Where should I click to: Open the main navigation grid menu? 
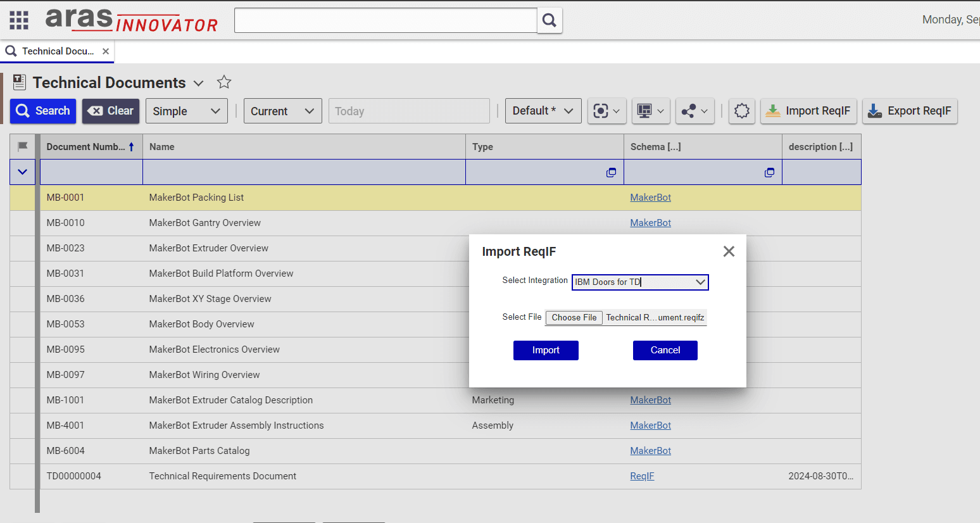[19, 20]
